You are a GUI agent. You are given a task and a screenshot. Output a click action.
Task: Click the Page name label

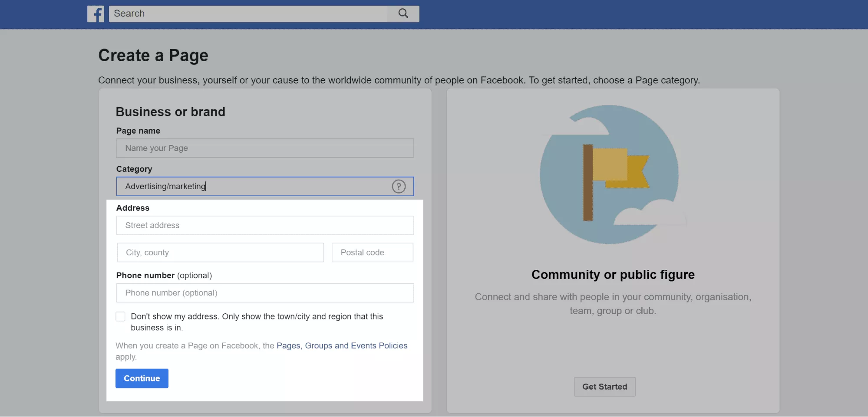tap(138, 131)
